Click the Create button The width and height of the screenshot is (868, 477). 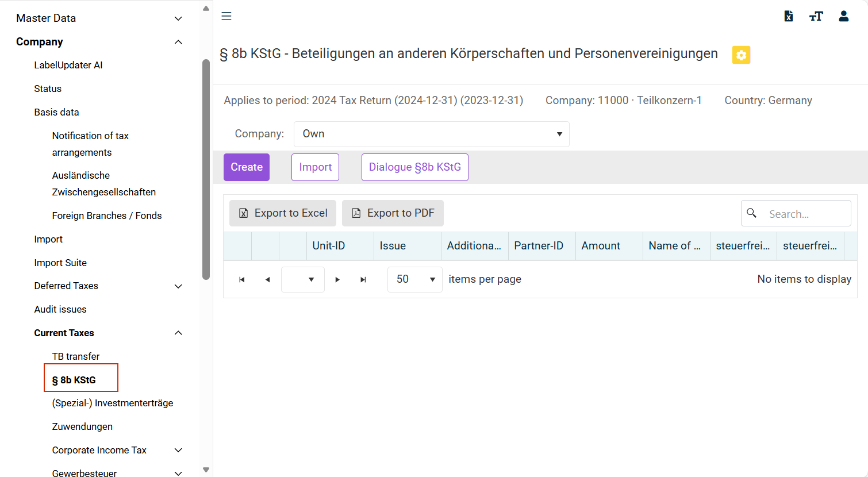[247, 167]
